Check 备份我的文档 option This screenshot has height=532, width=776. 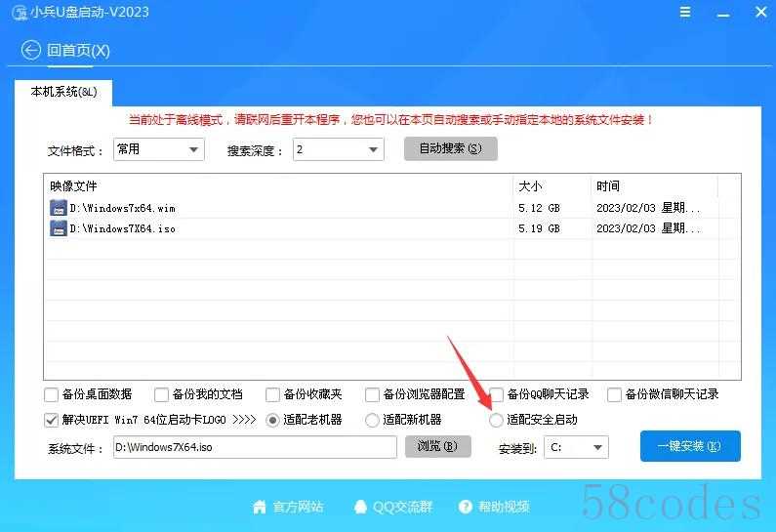pos(161,395)
